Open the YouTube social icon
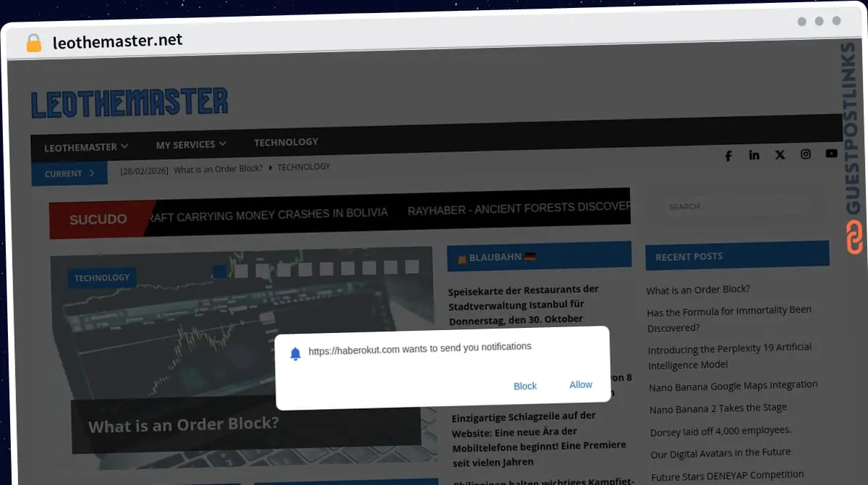 (831, 153)
